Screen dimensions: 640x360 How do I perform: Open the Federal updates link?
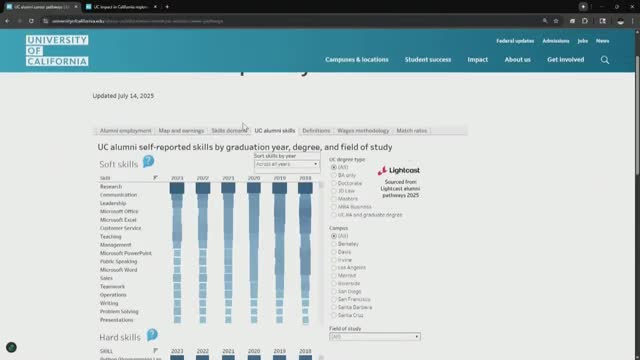515,41
